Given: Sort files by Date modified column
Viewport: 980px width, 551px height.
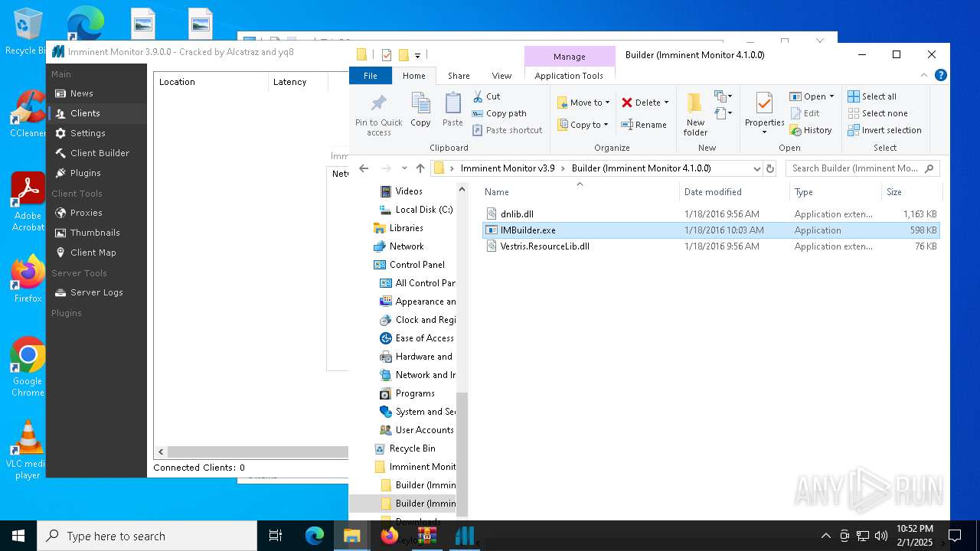Looking at the screenshot, I should [733, 192].
